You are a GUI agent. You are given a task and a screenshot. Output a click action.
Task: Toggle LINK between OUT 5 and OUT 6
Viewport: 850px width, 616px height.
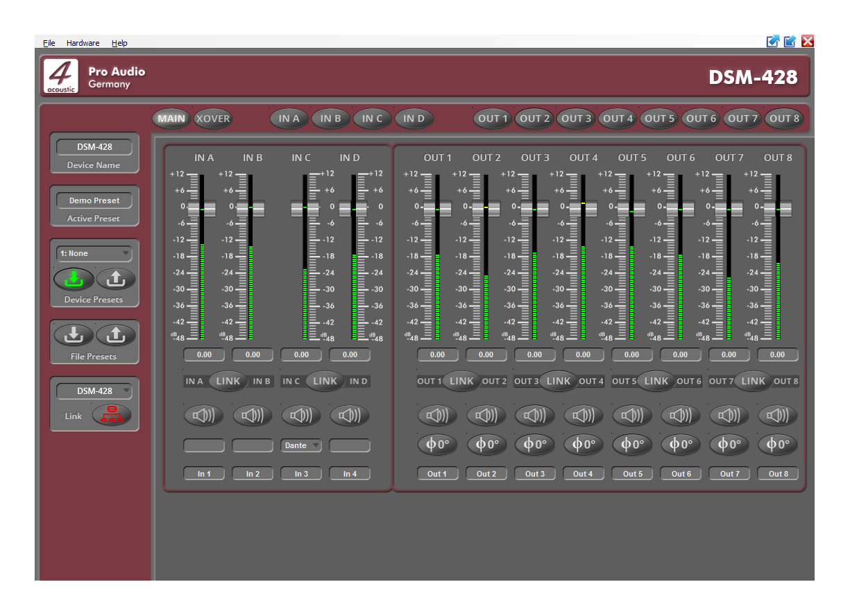coord(656,381)
